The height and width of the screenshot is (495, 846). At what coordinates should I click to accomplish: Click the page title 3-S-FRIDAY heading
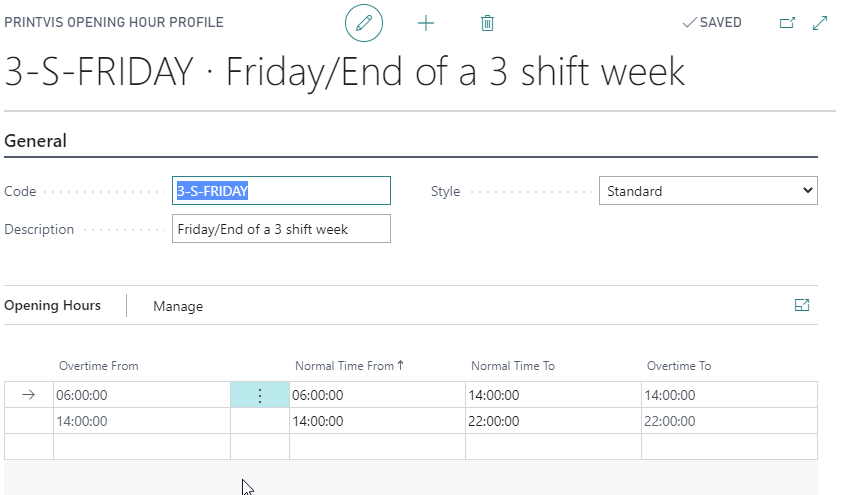tap(344, 71)
